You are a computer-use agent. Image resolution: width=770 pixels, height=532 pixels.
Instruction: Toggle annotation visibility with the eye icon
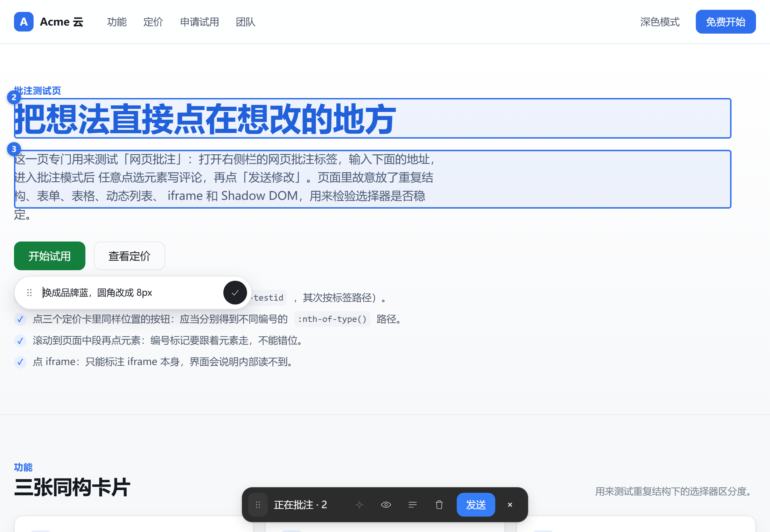(386, 505)
